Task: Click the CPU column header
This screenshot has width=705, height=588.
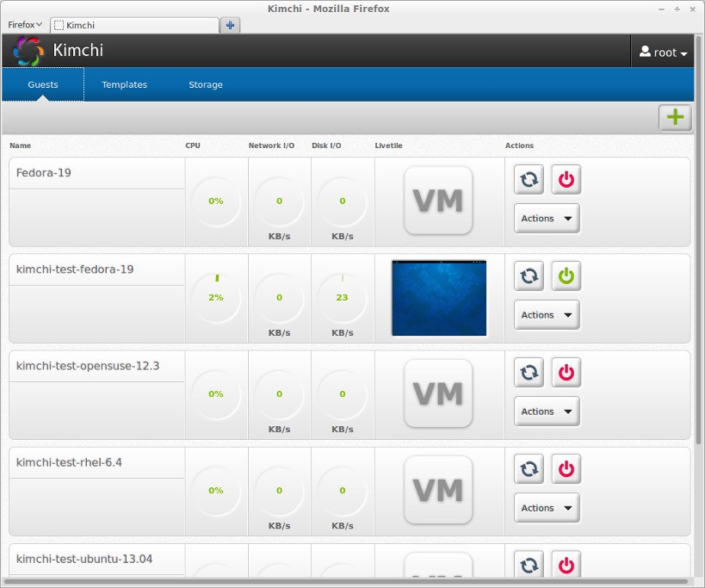Action: point(193,145)
